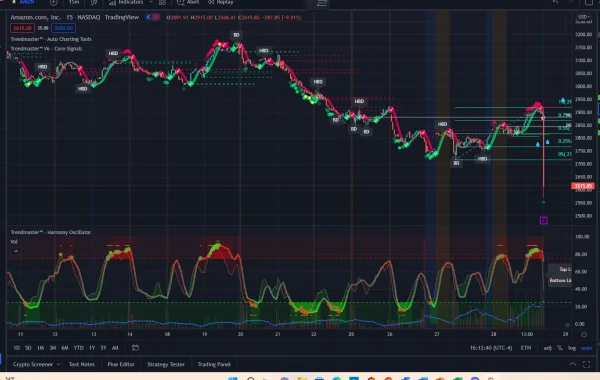Collapse the indicator legend chevron
Screen dimensions: 600x380
(16, 251)
